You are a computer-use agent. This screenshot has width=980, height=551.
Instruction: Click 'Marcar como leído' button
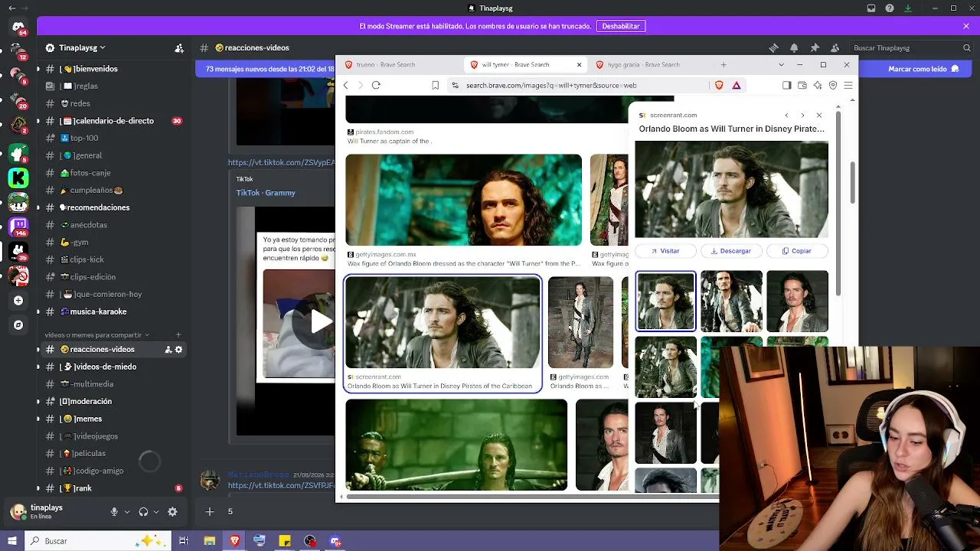click(x=924, y=69)
